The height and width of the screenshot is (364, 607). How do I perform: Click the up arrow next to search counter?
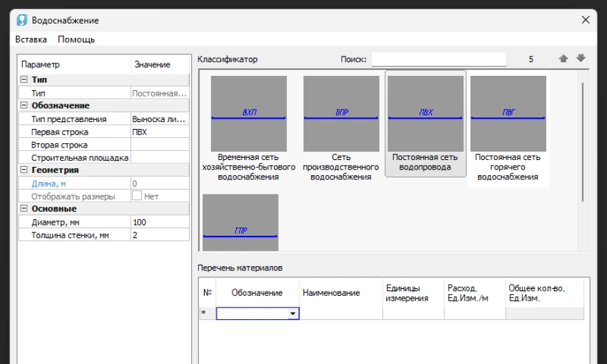tap(563, 59)
